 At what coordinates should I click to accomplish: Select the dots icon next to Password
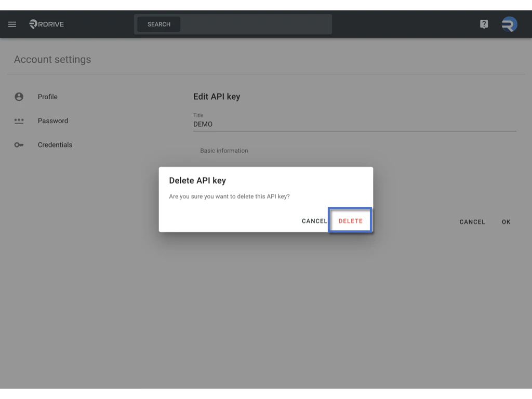click(19, 121)
